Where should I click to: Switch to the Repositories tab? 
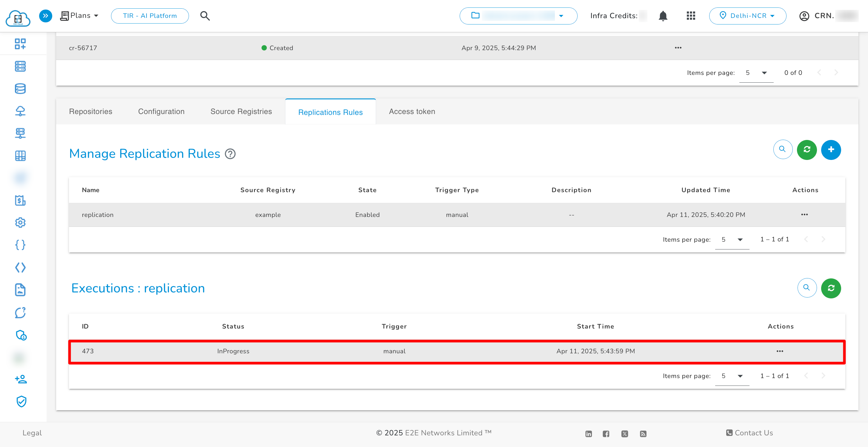click(x=90, y=112)
